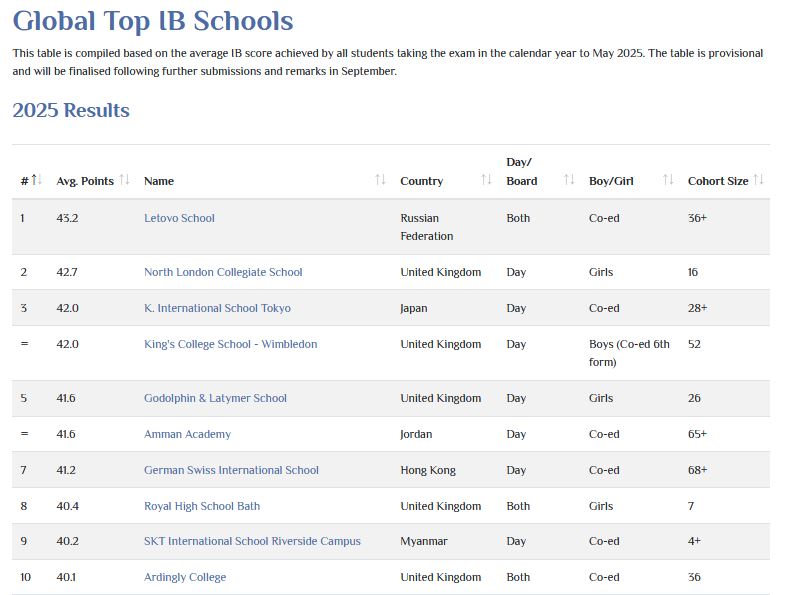Select cohort size 36+ for Letovo
This screenshot has width=788, height=595.
click(x=698, y=218)
